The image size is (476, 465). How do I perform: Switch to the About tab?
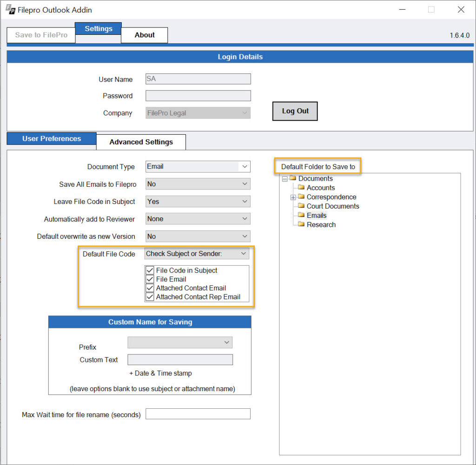click(x=144, y=35)
